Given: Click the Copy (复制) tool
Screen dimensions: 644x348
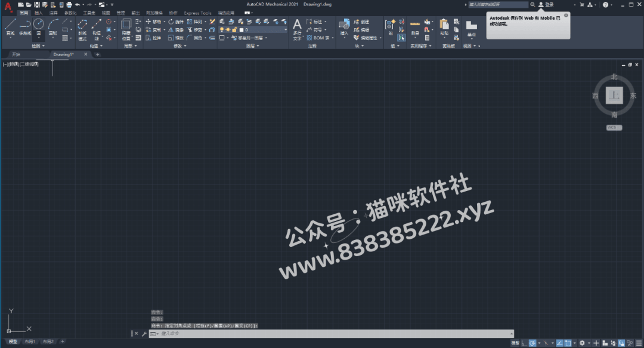Looking at the screenshot, I should point(154,30).
